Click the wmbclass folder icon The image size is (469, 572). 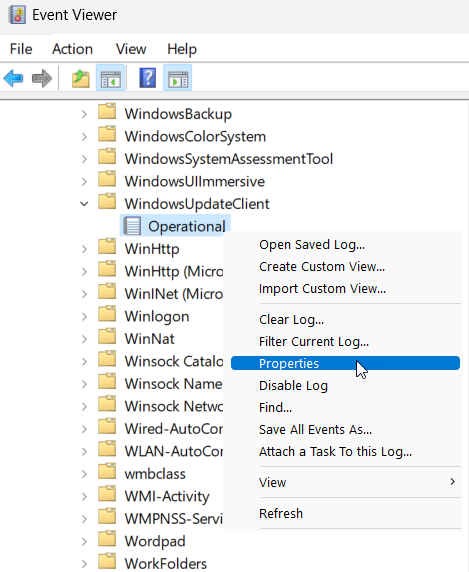(x=107, y=472)
